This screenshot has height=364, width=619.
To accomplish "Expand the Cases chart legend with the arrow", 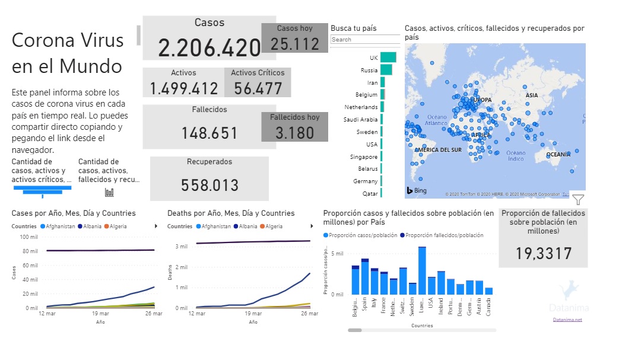I will (x=155, y=226).
